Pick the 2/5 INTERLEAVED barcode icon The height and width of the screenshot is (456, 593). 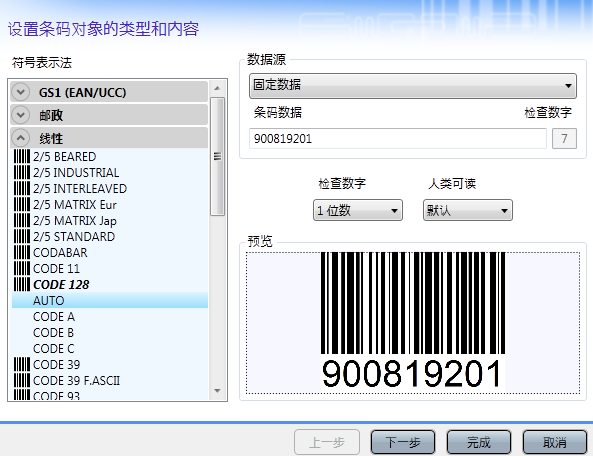point(22,188)
